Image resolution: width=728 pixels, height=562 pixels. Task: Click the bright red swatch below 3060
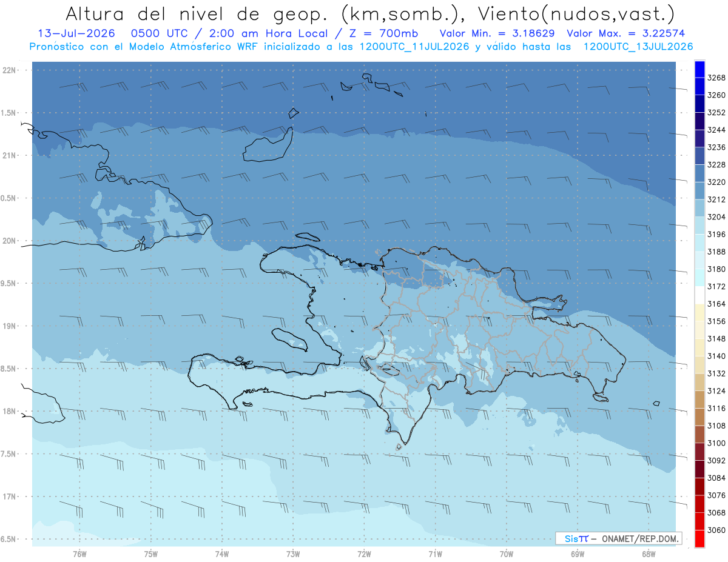[x=699, y=538]
